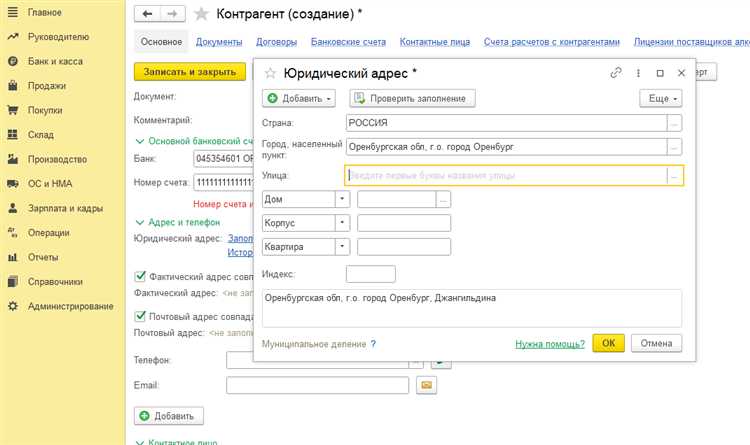The image size is (750, 445).
Task: Expand the Квартира type dropdown
Action: (342, 246)
